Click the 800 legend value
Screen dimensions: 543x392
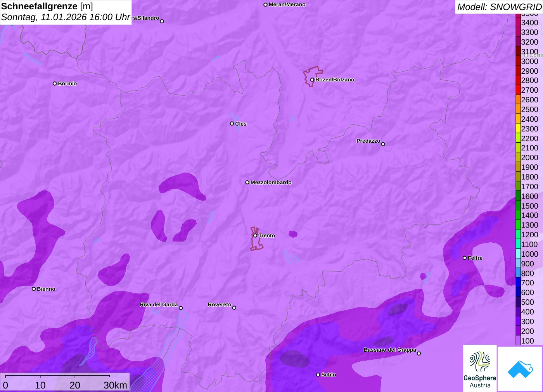527,273
